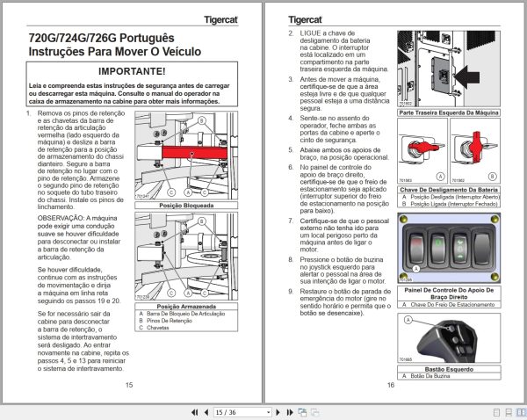Viewport: 527px width, 420px height.
Task: Click legend 'Posição Desligada (Interruptor Aberto)'
Action: point(455,197)
